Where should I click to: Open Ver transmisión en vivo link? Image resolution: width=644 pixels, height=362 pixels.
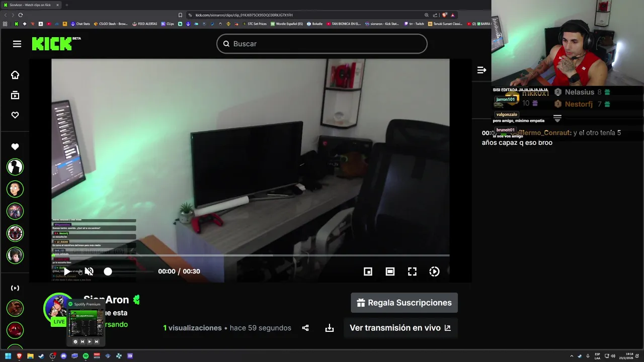400,328
